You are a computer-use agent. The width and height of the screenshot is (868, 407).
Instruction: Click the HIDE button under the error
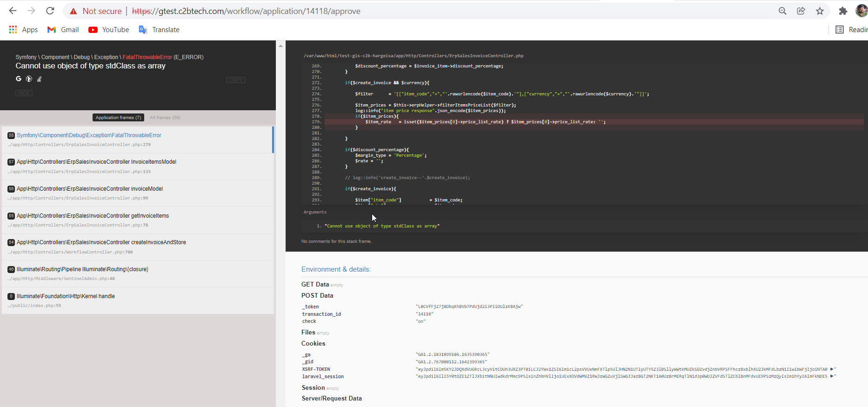click(24, 93)
